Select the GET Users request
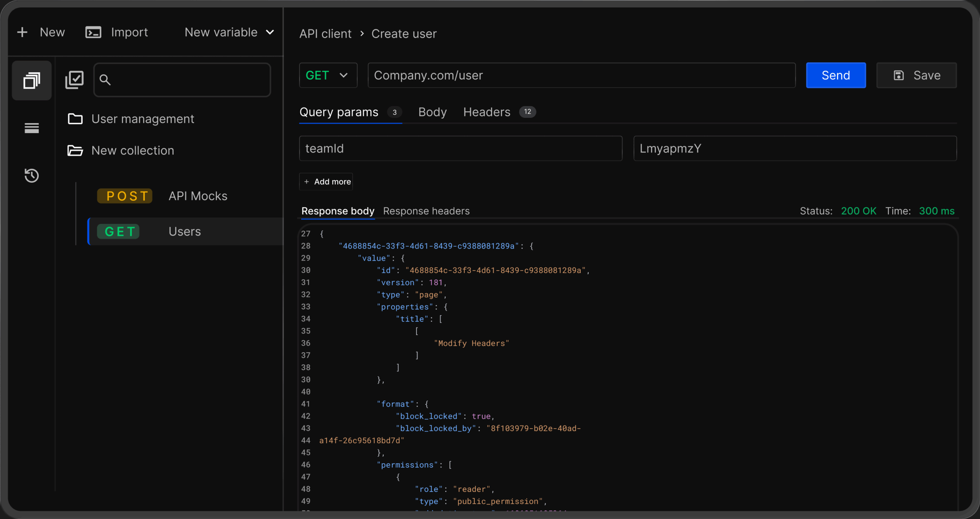 point(185,231)
